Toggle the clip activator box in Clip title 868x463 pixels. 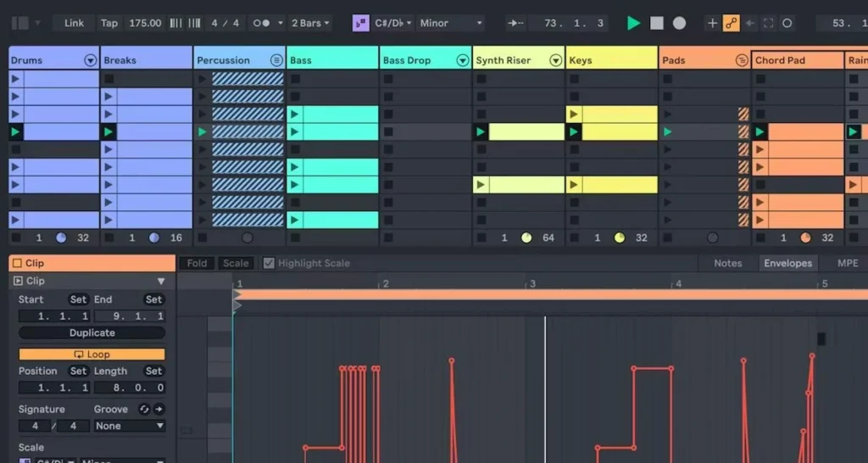point(17,263)
